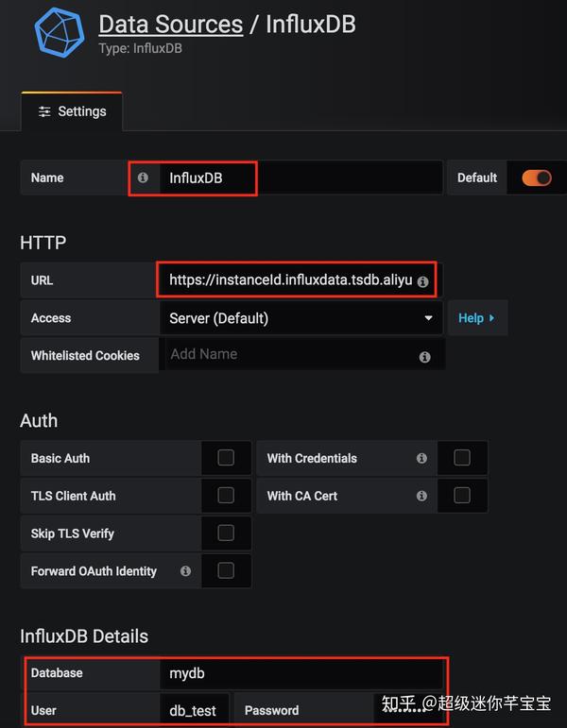Click the Whitelisted Cookies info icon
The image size is (567, 728).
(x=425, y=357)
